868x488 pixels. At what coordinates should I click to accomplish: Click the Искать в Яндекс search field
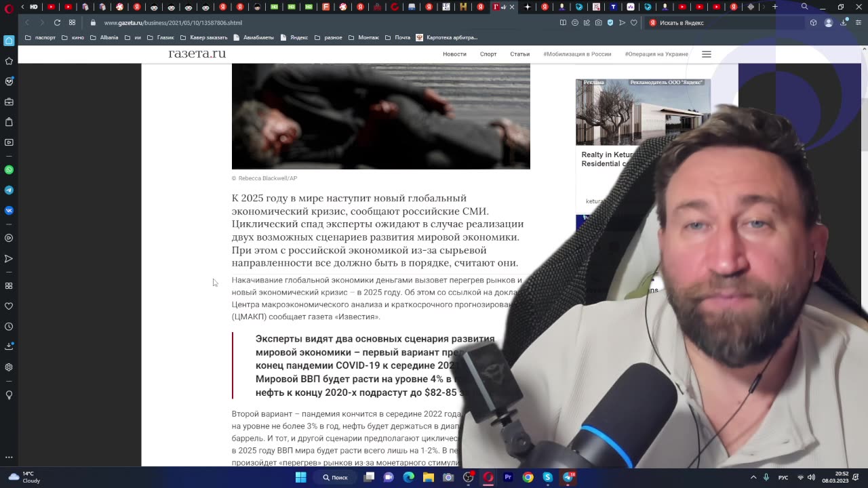[724, 22]
